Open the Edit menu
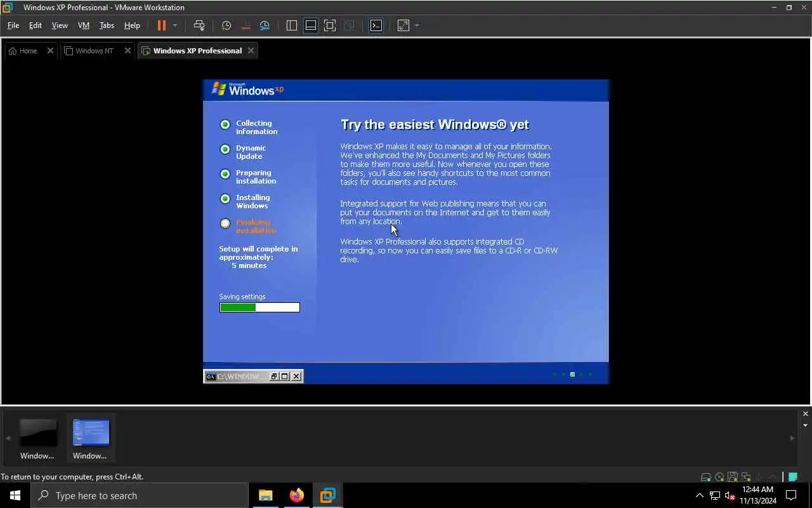The image size is (812, 508). [36, 25]
